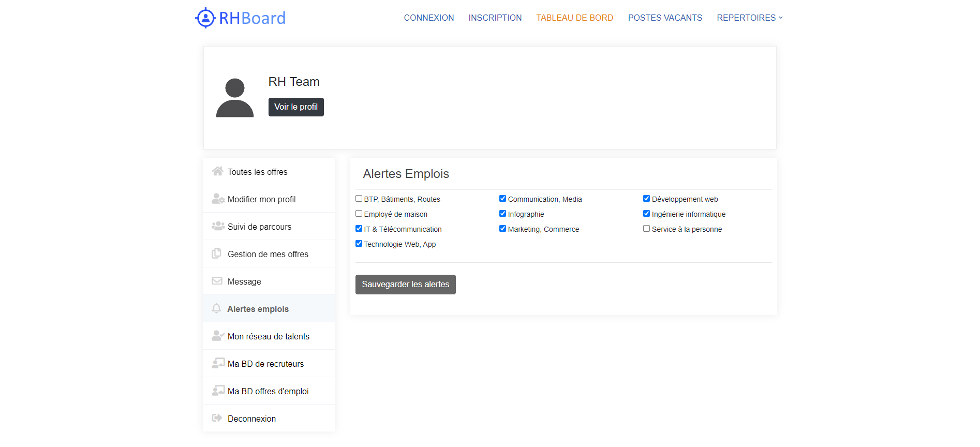The height and width of the screenshot is (447, 980).
Task: Click the house icon beside Toutes les offres
Action: 217,171
